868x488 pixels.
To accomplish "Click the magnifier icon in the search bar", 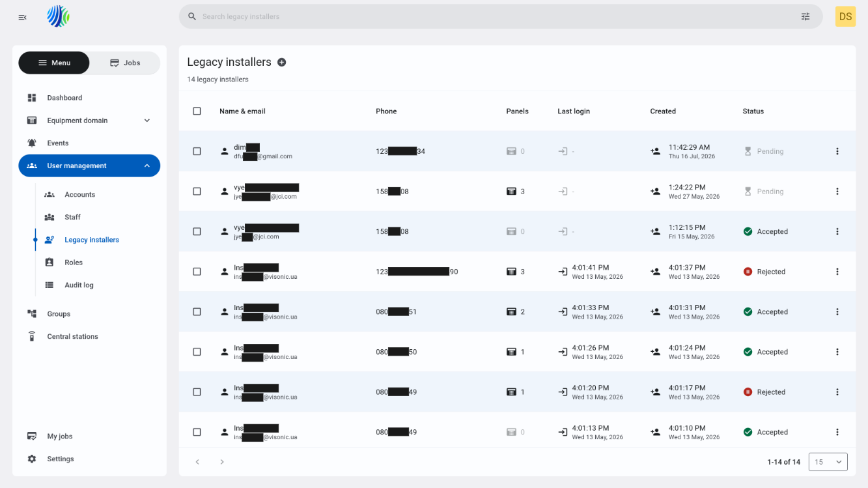I will pos(192,16).
